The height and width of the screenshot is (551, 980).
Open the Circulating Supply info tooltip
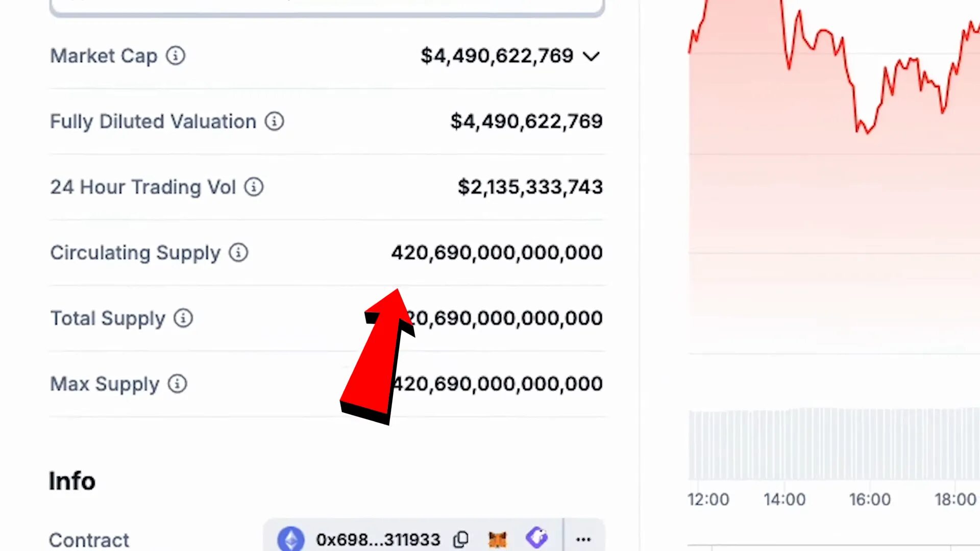point(238,252)
